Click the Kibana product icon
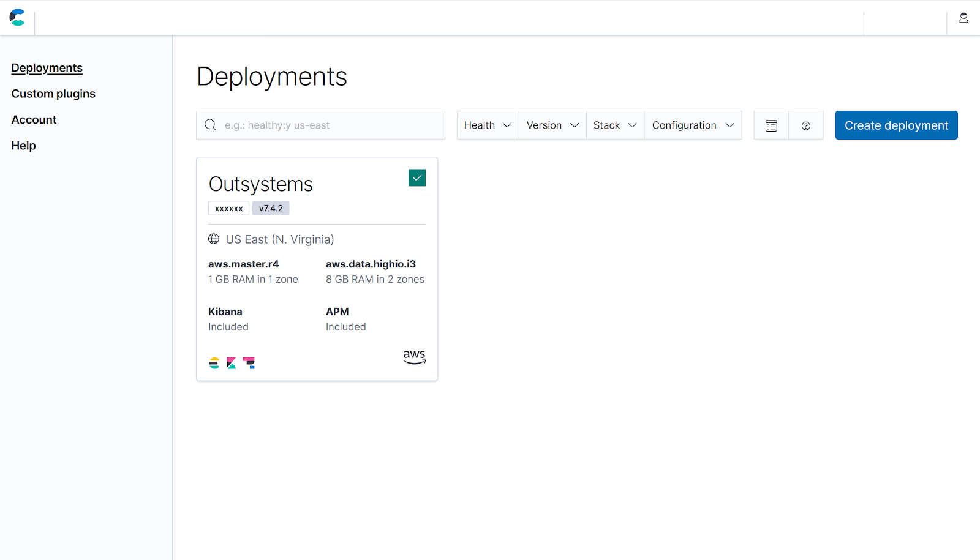The image size is (980, 560). 232,363
